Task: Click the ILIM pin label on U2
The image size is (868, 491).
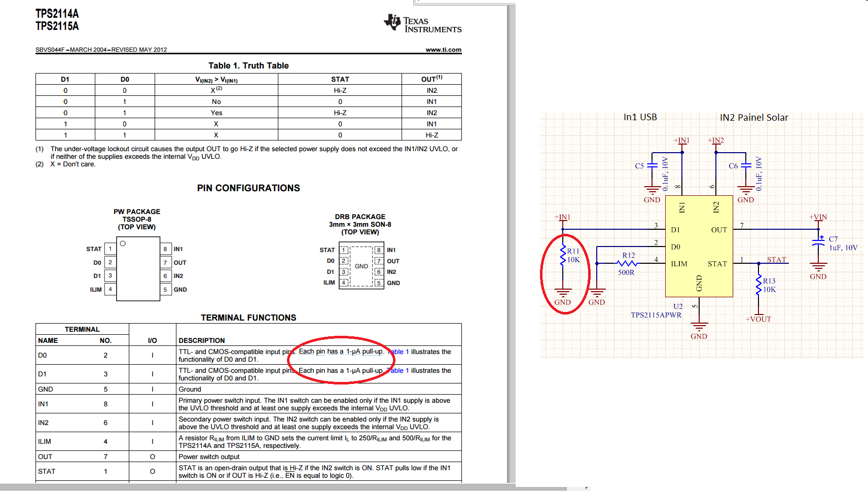Action: point(679,264)
